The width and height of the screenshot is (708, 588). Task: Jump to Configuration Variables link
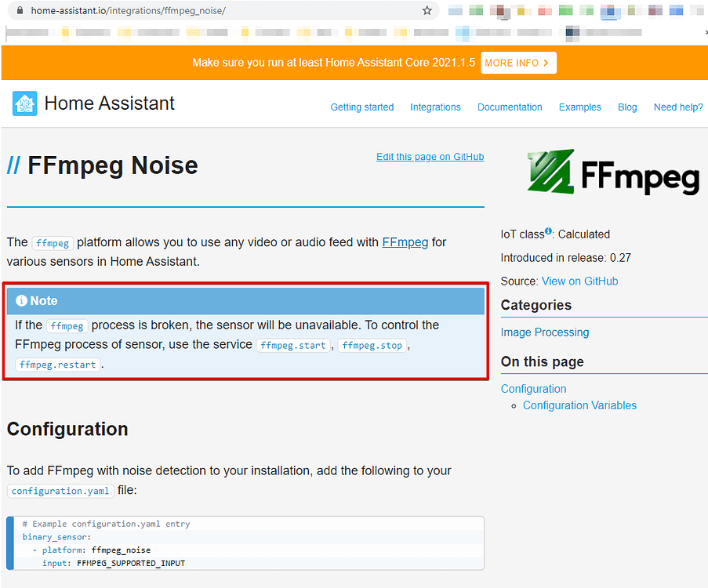pyautogui.click(x=579, y=405)
